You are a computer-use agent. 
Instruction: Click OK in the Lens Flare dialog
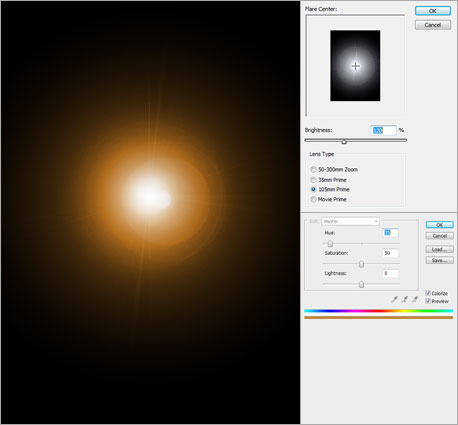433,11
